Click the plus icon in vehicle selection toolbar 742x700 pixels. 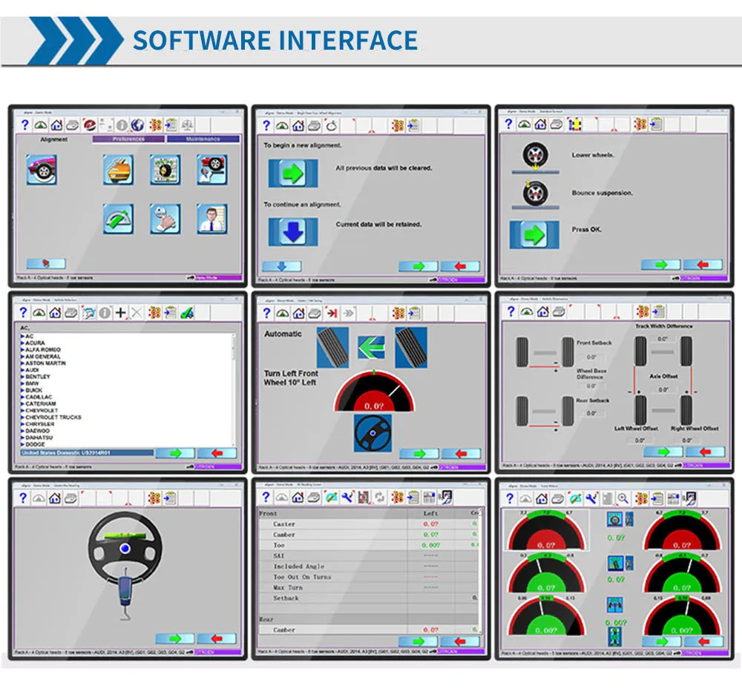pyautogui.click(x=121, y=313)
